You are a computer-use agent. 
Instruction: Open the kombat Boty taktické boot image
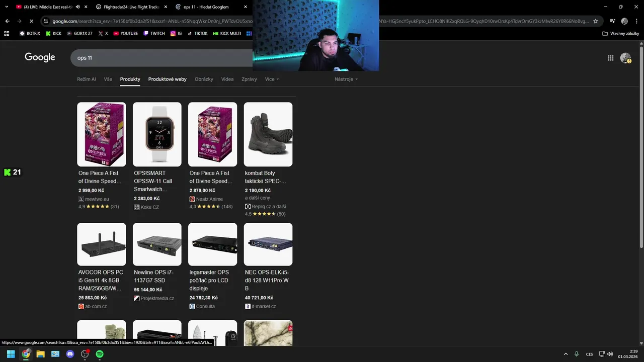tap(268, 134)
